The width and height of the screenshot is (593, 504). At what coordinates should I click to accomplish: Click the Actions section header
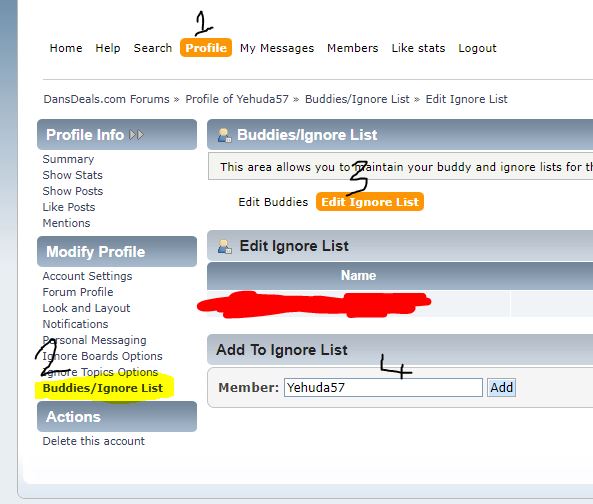point(117,417)
